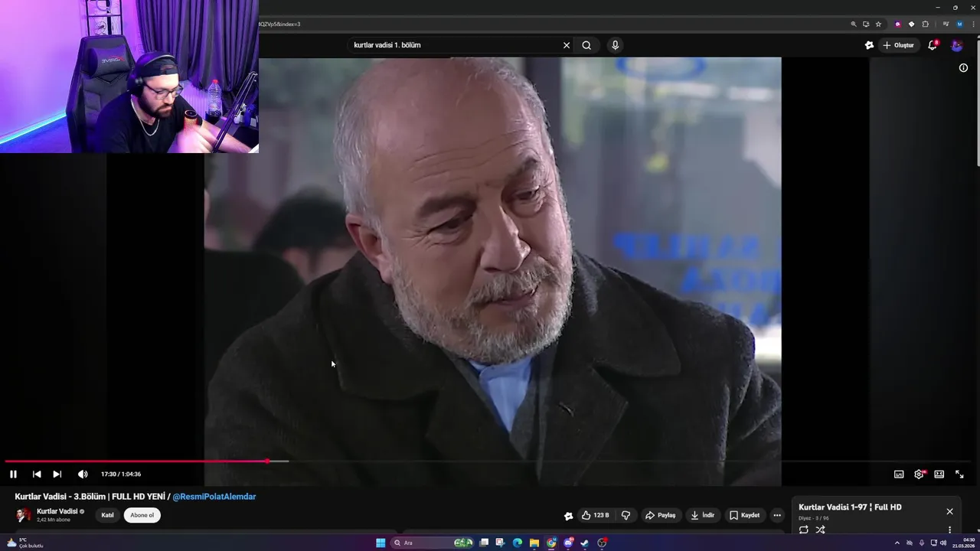Viewport: 980px width, 551px height.
Task: Open the white tag extension icon
Action: coord(911,24)
